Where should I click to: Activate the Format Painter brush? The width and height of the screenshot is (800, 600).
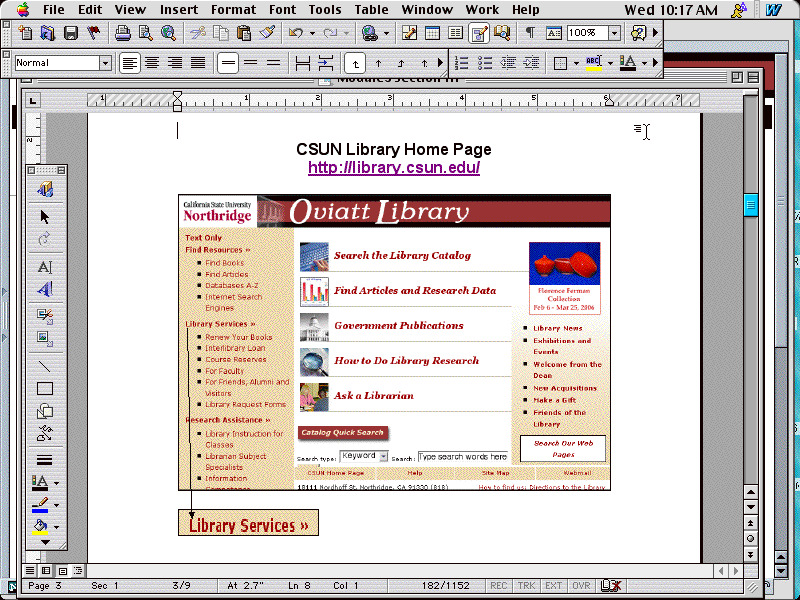[267, 33]
